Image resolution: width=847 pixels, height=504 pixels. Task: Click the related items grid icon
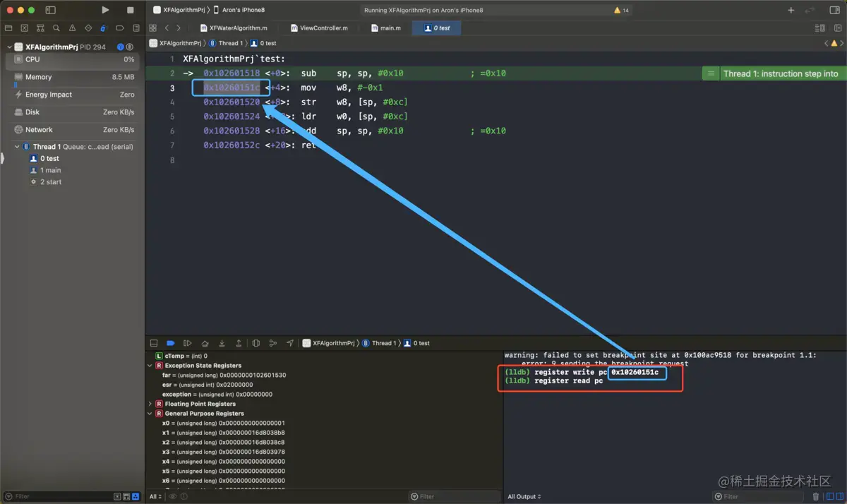pyautogui.click(x=152, y=28)
